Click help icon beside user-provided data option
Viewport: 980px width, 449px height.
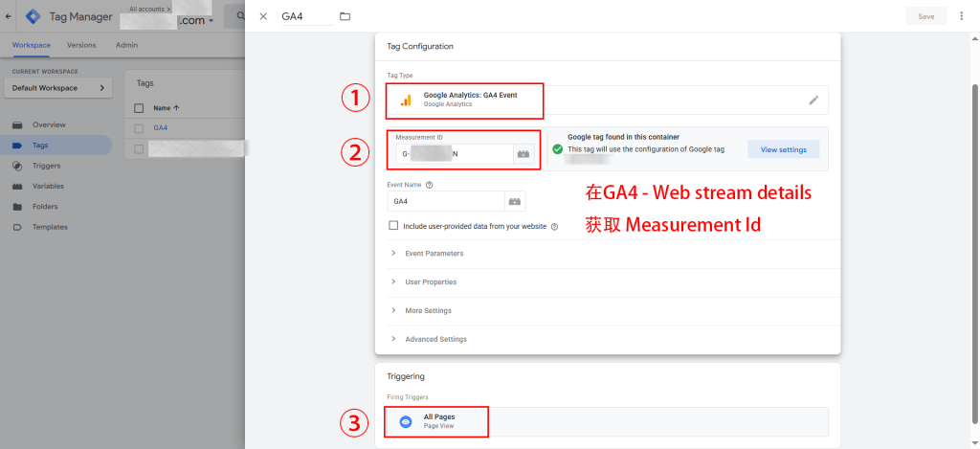click(554, 226)
